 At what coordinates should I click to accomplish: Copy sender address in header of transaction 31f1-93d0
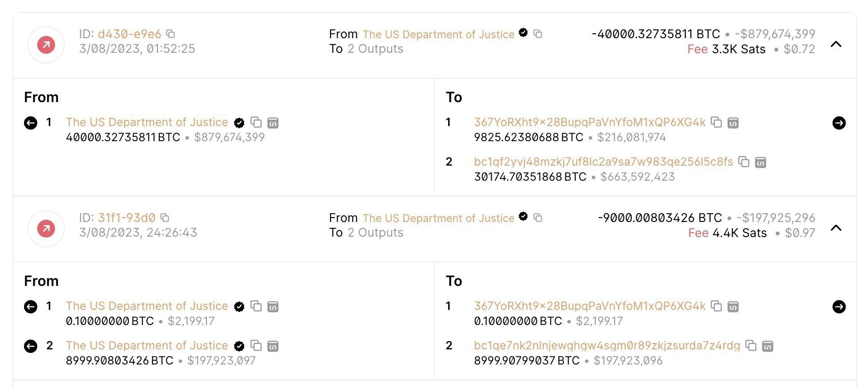[538, 218]
